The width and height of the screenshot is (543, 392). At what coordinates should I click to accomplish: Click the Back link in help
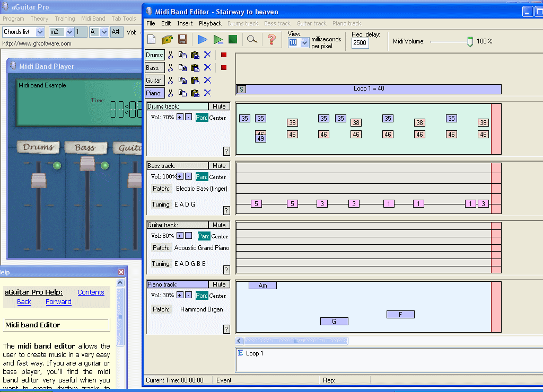point(24,302)
